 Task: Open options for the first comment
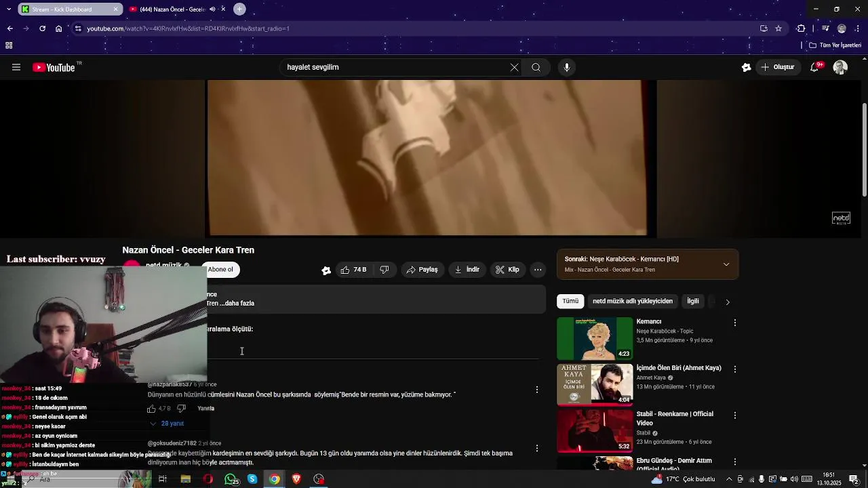(537, 390)
